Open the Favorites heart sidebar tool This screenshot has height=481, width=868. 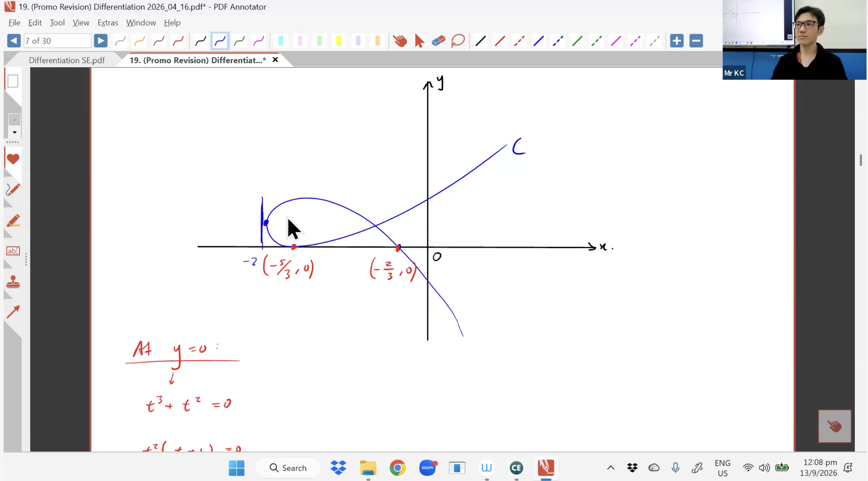click(x=13, y=159)
